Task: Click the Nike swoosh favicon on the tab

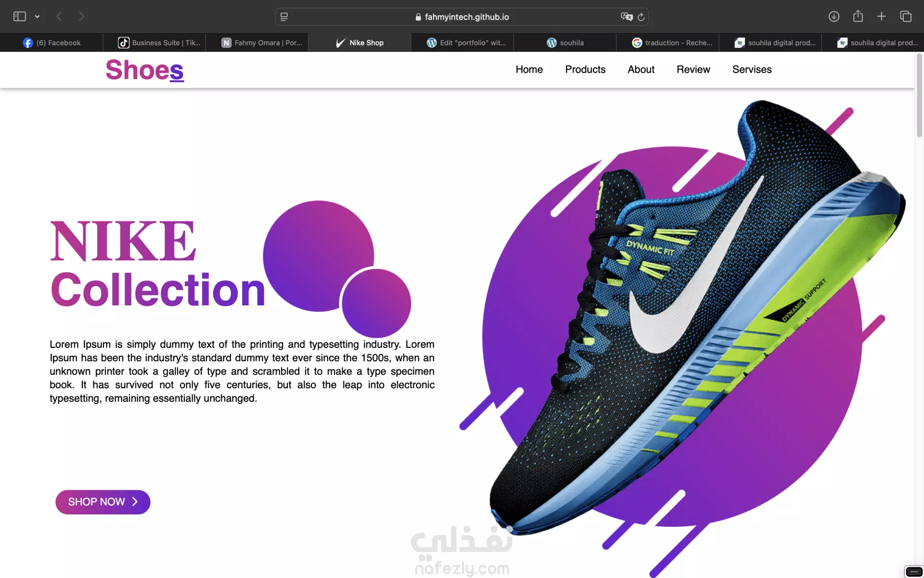Action: (x=341, y=43)
